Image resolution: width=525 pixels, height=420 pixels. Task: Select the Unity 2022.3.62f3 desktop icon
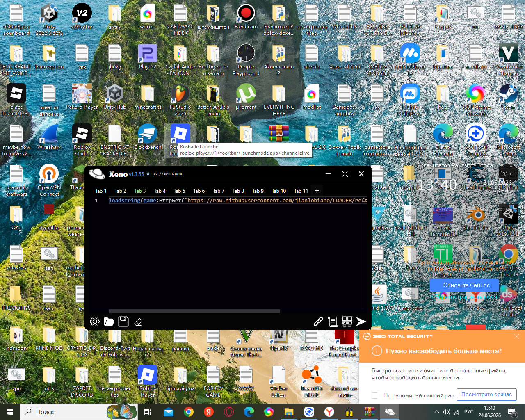pyautogui.click(x=49, y=20)
